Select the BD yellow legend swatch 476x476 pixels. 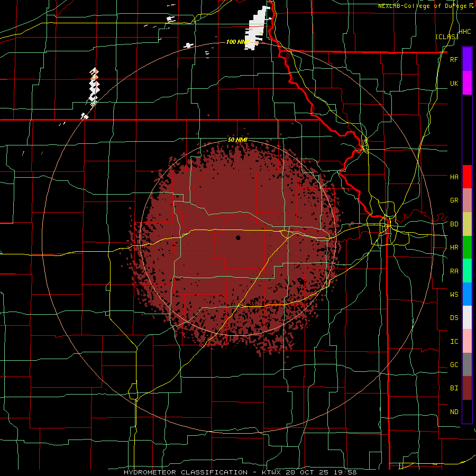(x=467, y=224)
